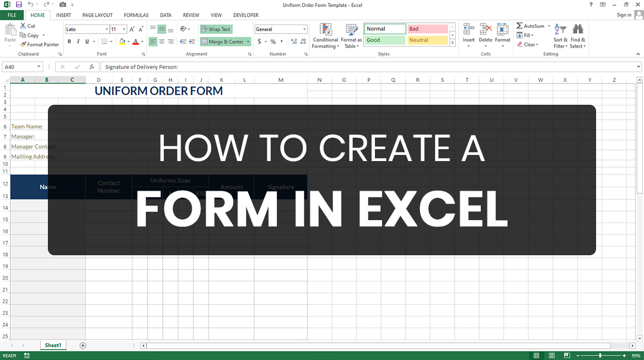Toggle underline formatting

pos(87,41)
